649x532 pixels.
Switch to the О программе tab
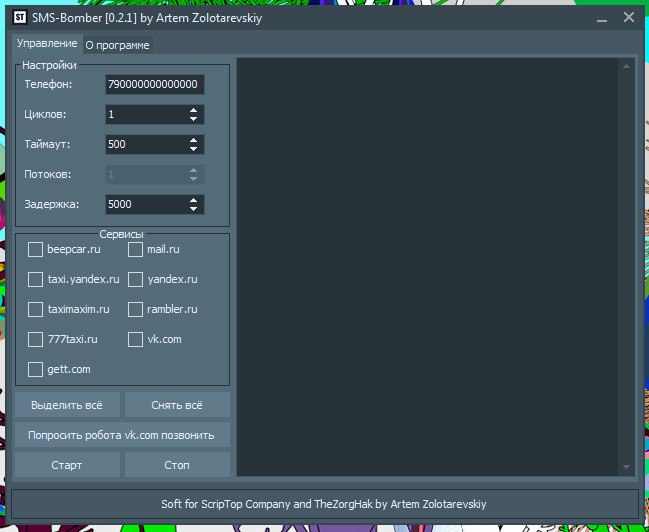[118, 45]
